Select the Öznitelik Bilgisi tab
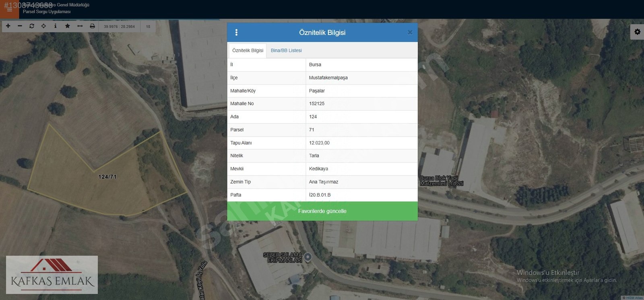Viewport: 644px width, 300px height. pyautogui.click(x=248, y=51)
